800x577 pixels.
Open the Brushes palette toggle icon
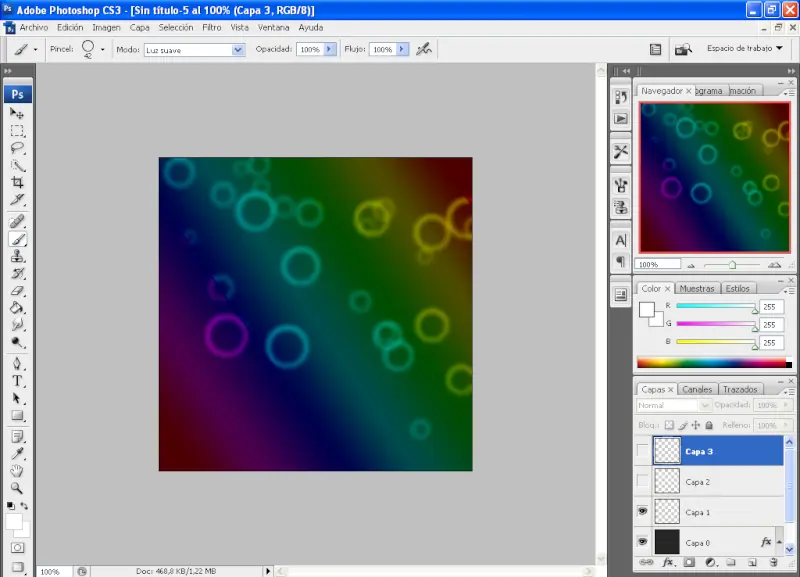tap(656, 49)
